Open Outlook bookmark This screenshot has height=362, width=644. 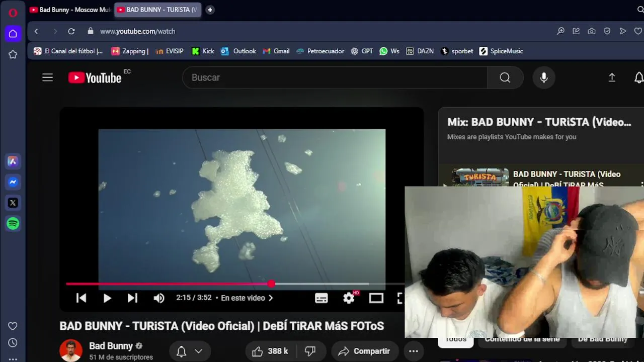coord(238,51)
